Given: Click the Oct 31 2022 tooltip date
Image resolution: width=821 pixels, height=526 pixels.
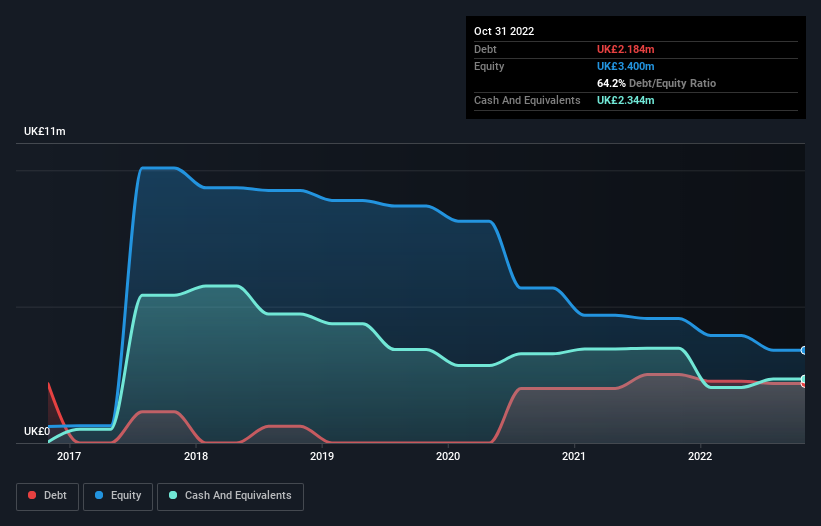Looking at the screenshot, I should click(504, 31).
